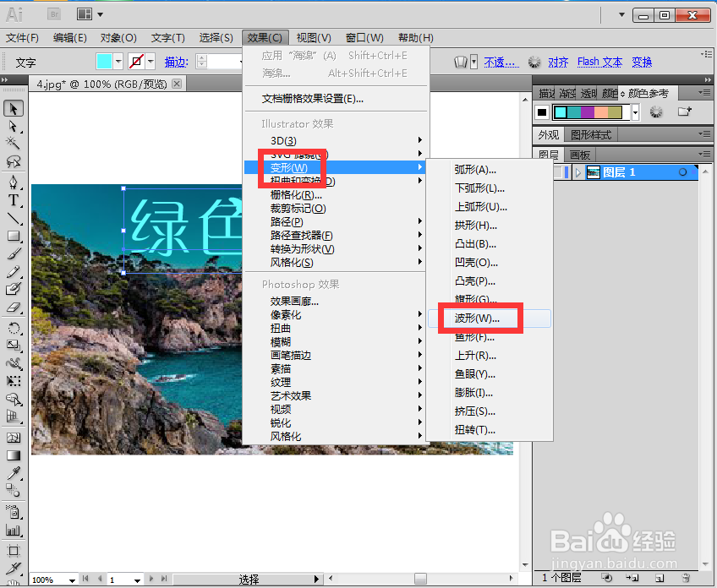This screenshot has height=588, width=717.
Task: Select the Selection tool
Action: click(13, 109)
